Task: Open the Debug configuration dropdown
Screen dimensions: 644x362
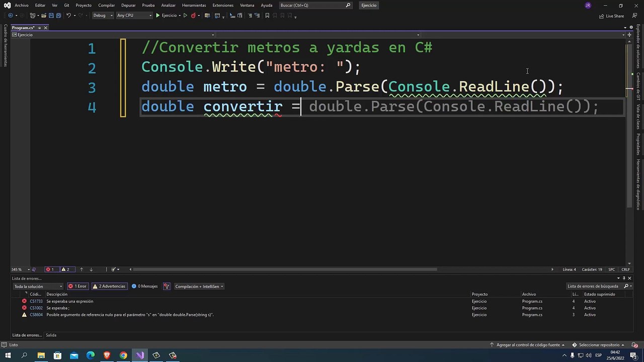Action: (x=103, y=16)
